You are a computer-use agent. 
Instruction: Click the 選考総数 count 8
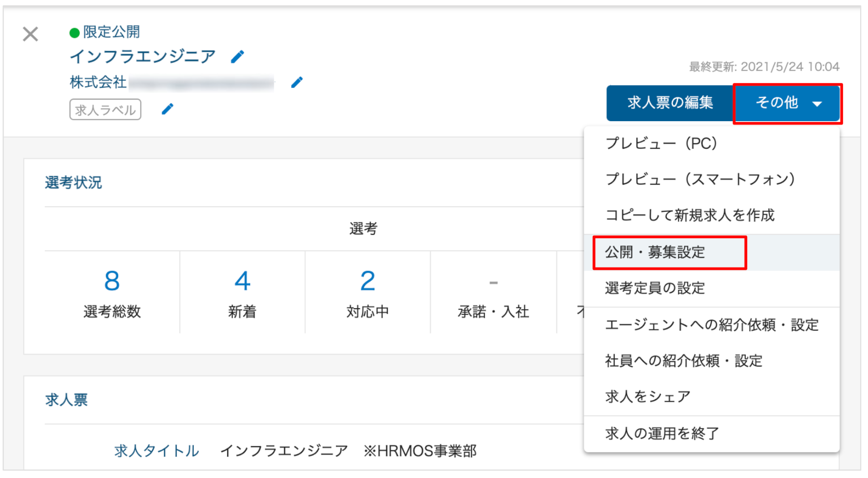[x=112, y=281]
